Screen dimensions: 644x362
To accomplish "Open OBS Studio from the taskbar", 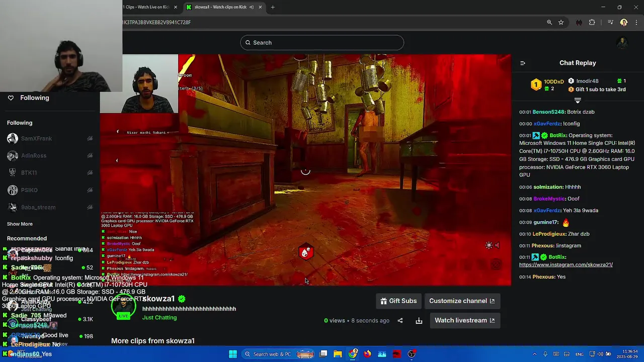I will 412,354.
